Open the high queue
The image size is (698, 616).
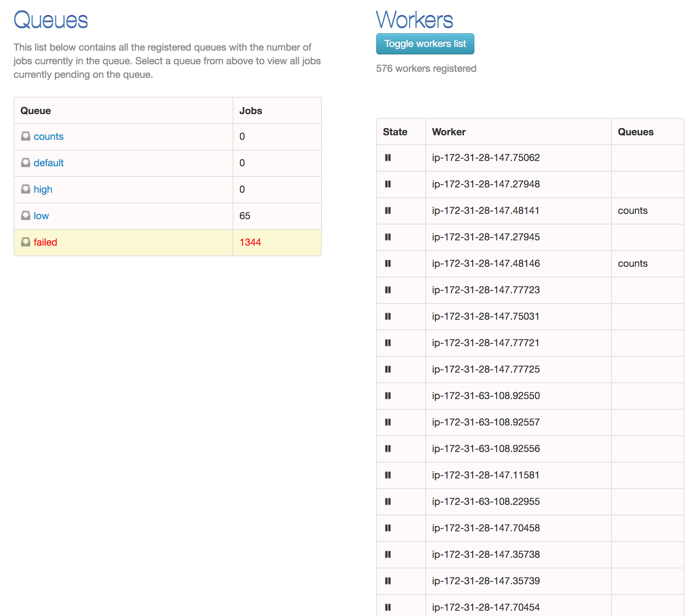point(43,189)
